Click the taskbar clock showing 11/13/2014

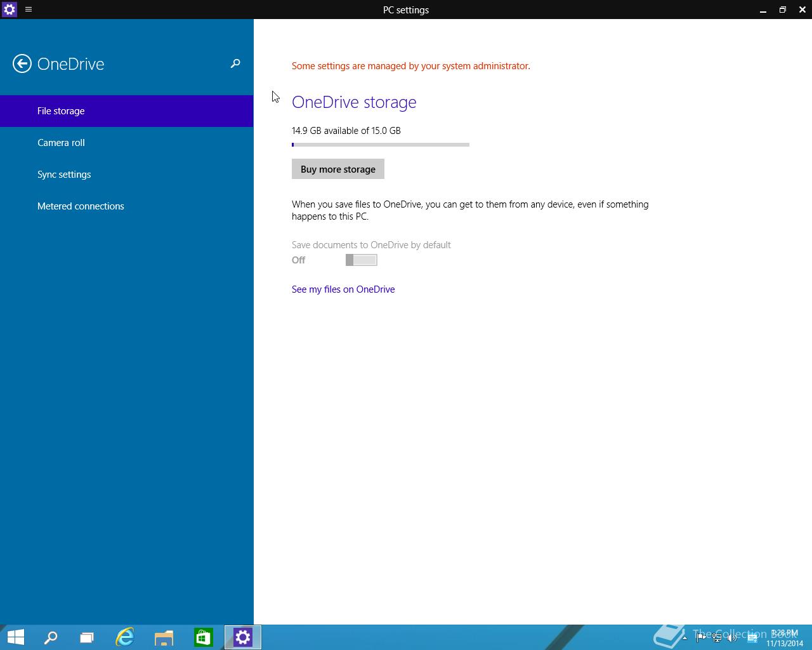pos(785,638)
